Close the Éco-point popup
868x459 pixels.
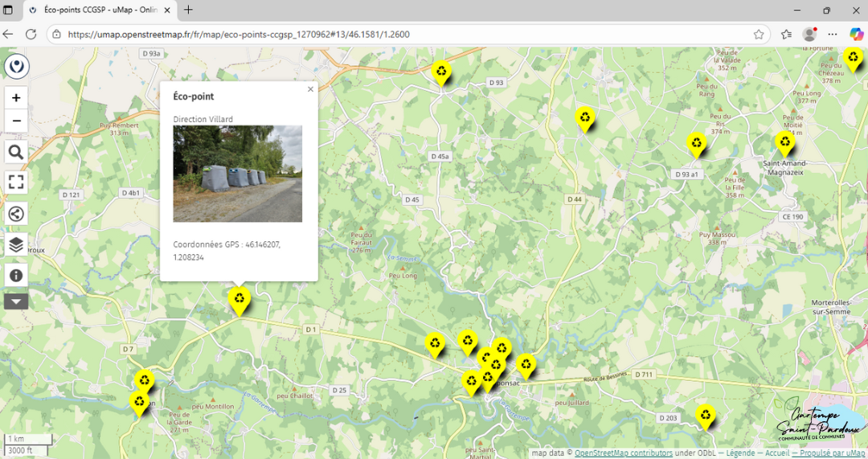(310, 89)
